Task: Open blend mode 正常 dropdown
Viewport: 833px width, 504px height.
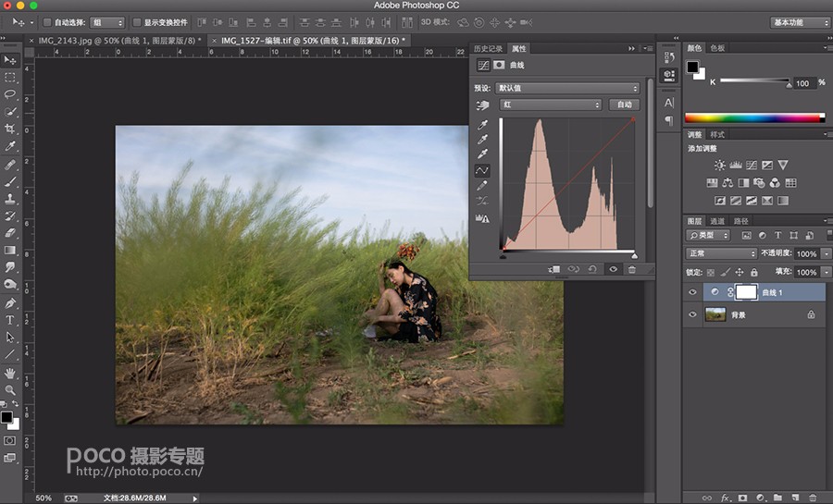Action: (721, 253)
